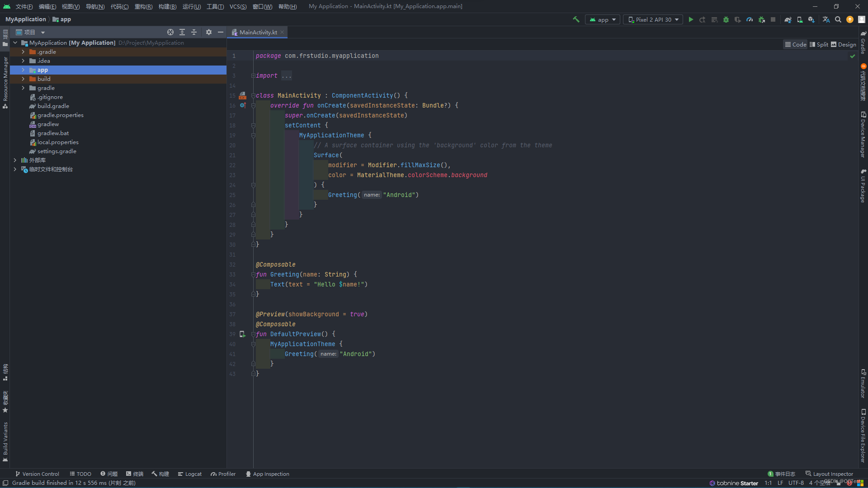
Task: Close the MainActivity.kt tab
Action: pyautogui.click(x=282, y=32)
